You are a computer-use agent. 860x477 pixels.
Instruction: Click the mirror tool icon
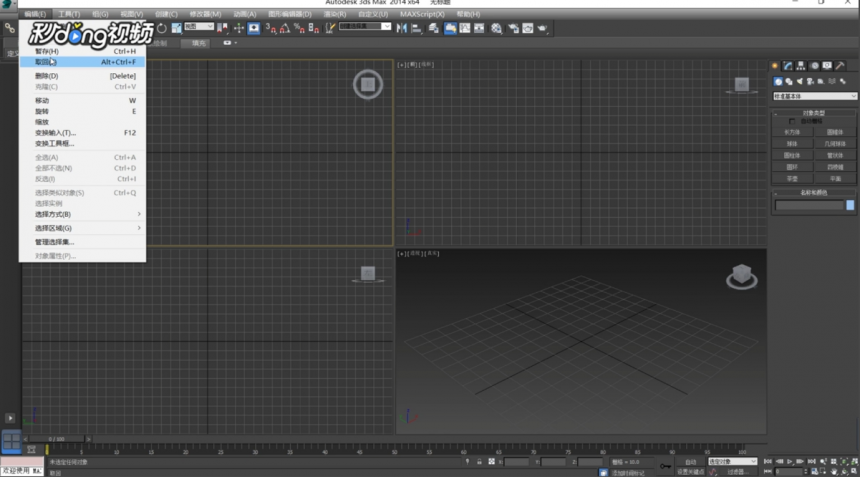click(402, 28)
